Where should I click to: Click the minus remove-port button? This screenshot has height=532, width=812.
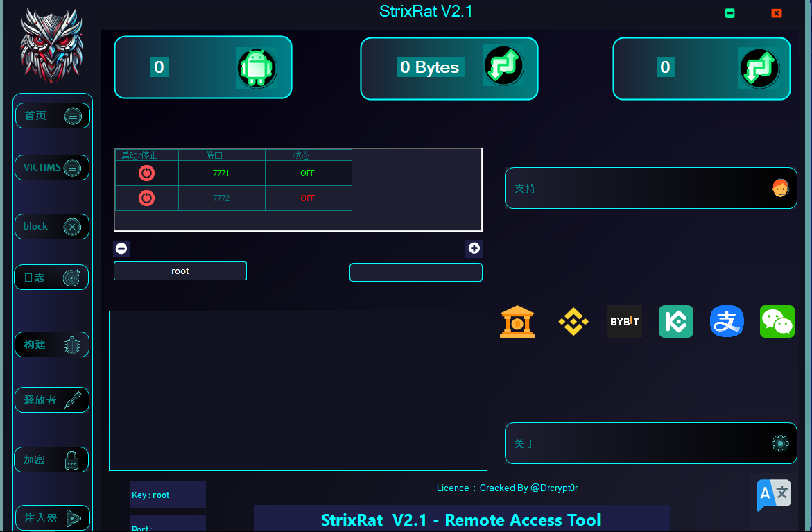pyautogui.click(x=121, y=248)
